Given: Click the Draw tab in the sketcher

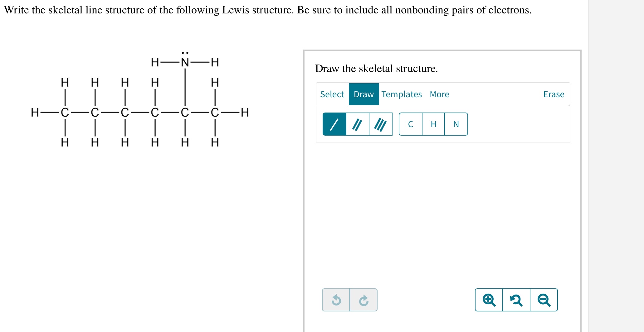Looking at the screenshot, I should tap(364, 94).
